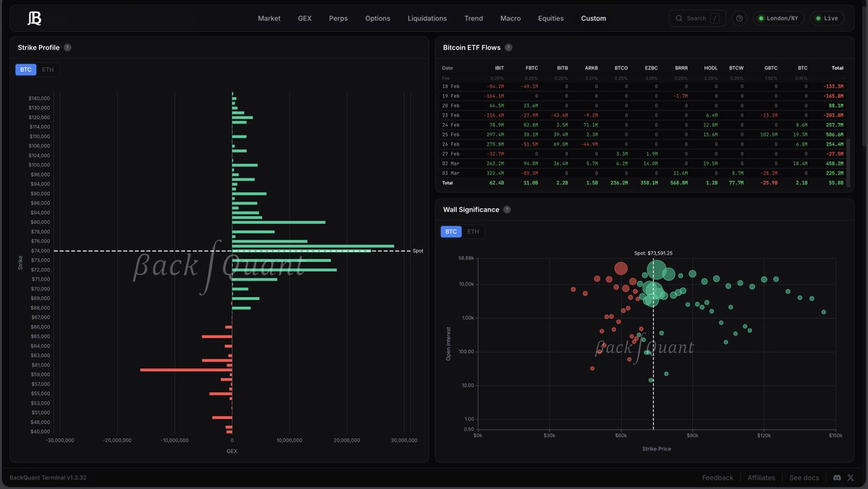Open Bitcoin ETF Flows info icon
The image size is (868, 489).
(x=509, y=47)
